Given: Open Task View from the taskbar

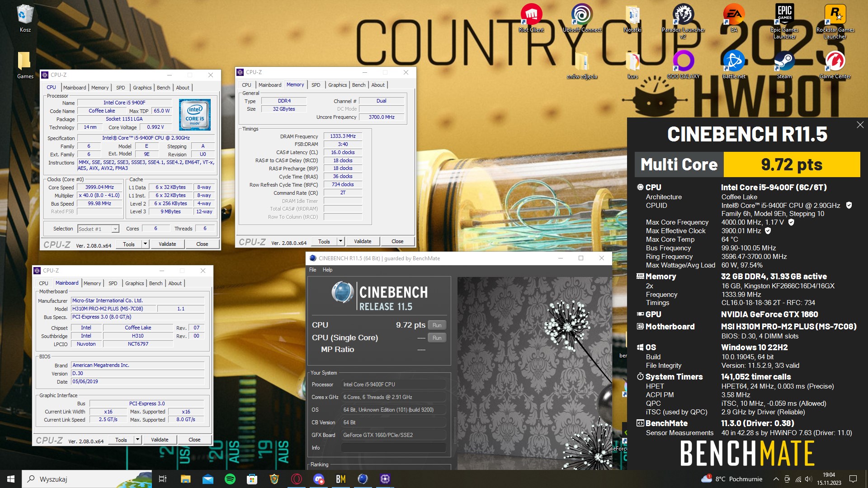Looking at the screenshot, I should coord(163,479).
